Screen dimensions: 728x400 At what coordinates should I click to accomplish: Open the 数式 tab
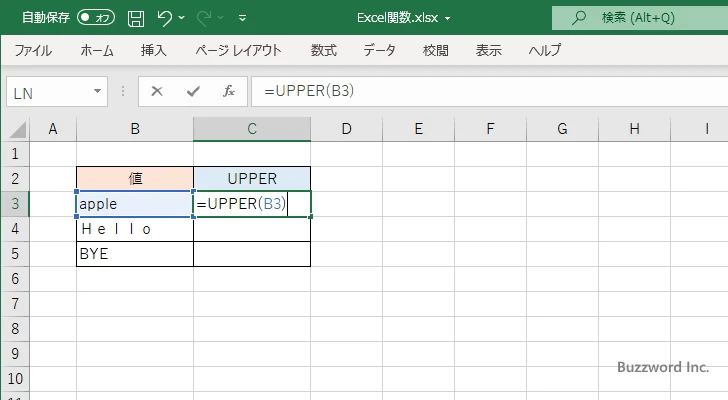pyautogui.click(x=324, y=50)
